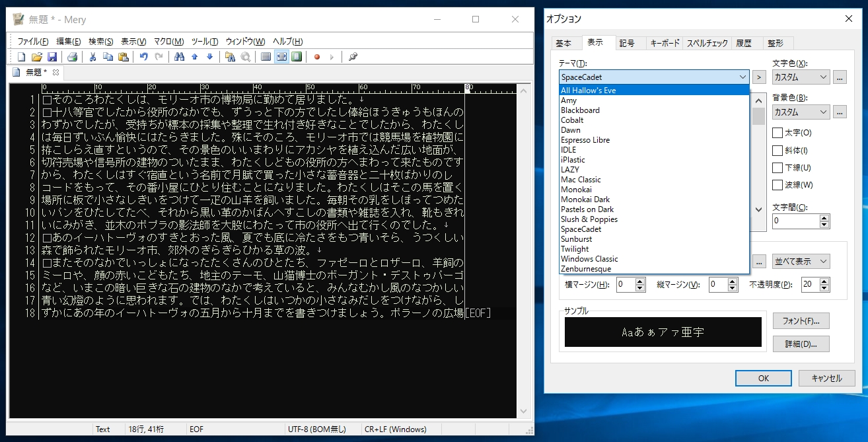Image resolution: width=868 pixels, height=442 pixels.
Task: Open the 編集(E) menu
Action: pos(69,41)
